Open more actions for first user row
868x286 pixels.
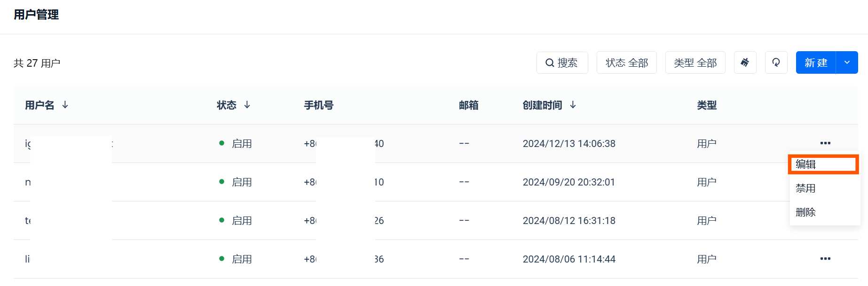coord(825,143)
